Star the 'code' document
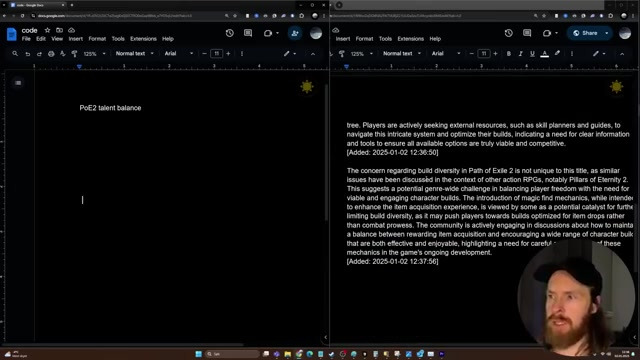640x360 pixels. 47,30
